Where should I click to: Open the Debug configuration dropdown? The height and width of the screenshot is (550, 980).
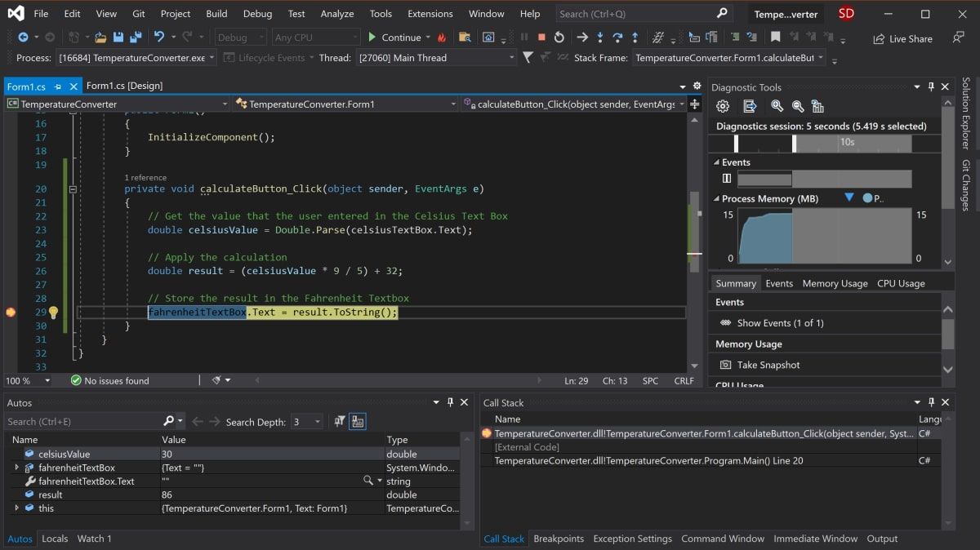tap(240, 37)
